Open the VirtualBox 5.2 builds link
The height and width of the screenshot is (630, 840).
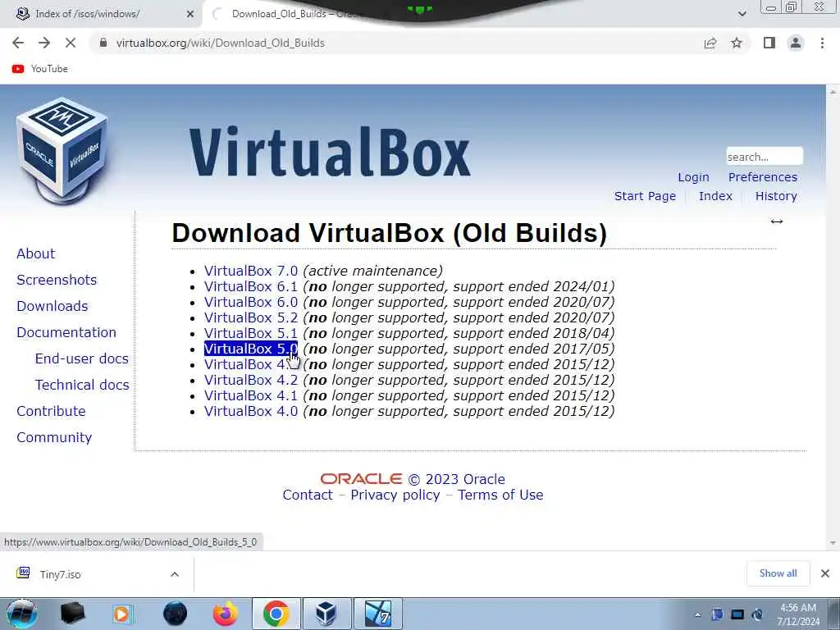pos(251,317)
